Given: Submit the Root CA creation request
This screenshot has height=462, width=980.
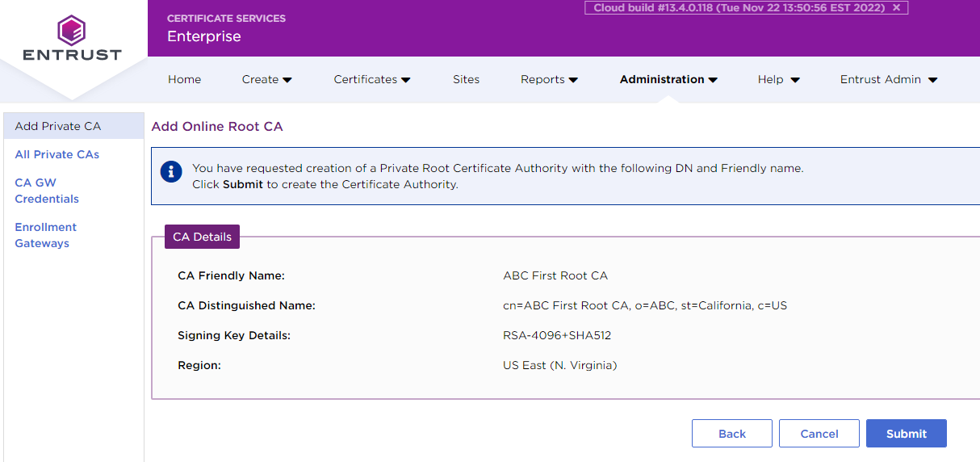Looking at the screenshot, I should pyautogui.click(x=906, y=434).
